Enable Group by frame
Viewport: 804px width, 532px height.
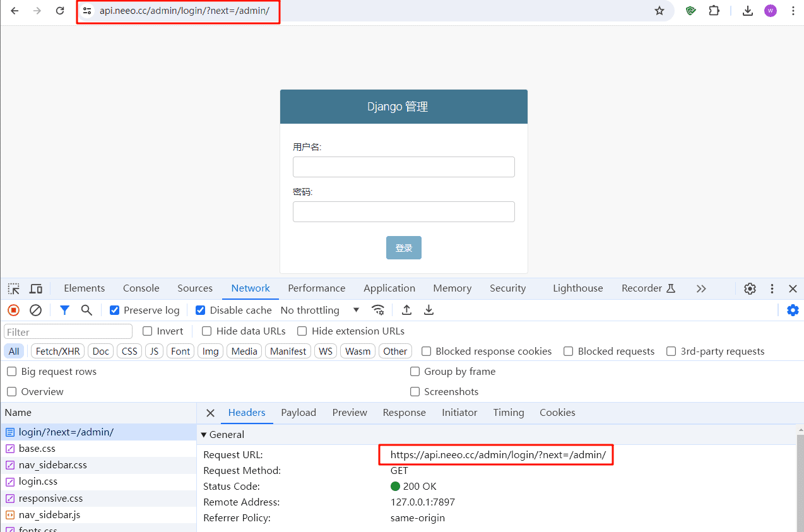click(x=415, y=371)
